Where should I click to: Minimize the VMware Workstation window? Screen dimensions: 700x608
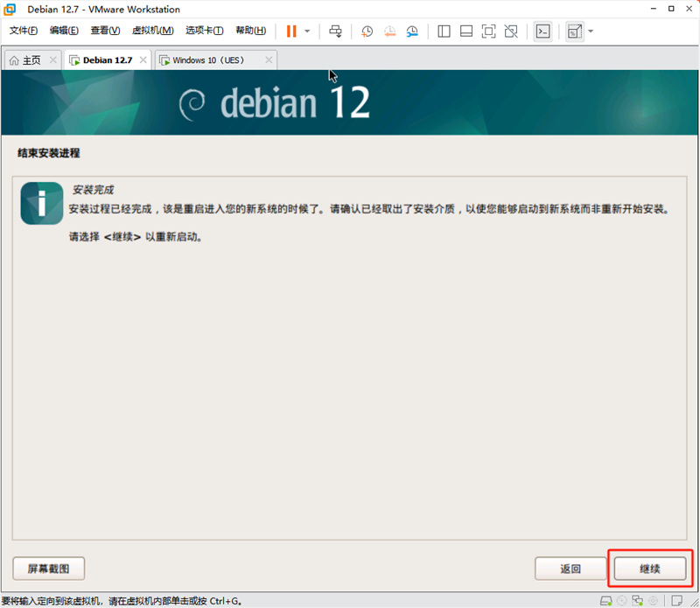(x=654, y=9)
